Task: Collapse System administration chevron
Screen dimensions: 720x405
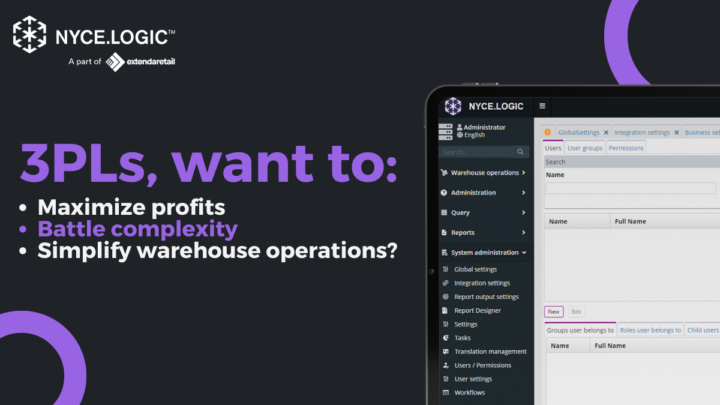Action: (x=524, y=253)
